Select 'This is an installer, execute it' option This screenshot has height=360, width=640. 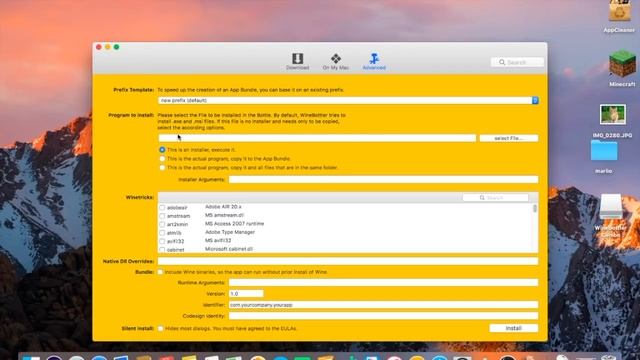162,150
